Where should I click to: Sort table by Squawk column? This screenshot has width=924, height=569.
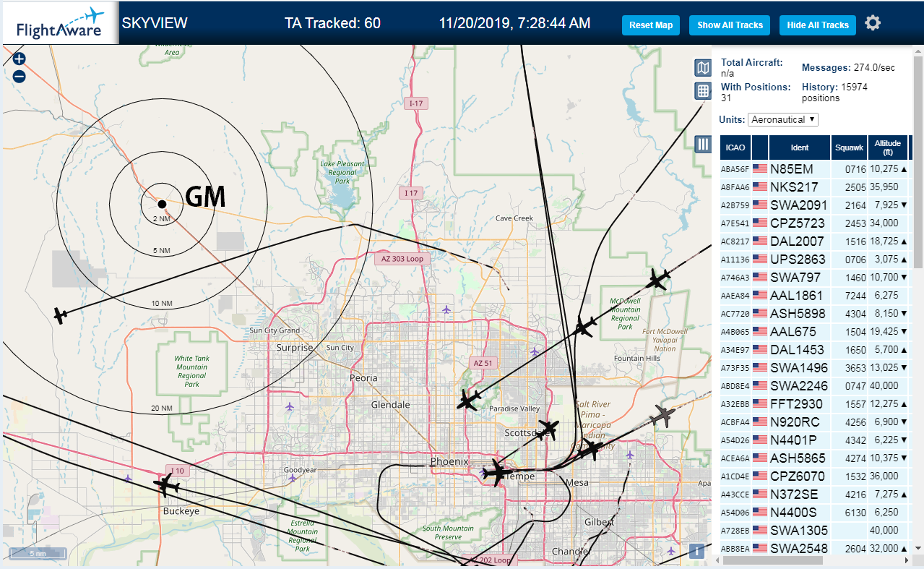(849, 147)
